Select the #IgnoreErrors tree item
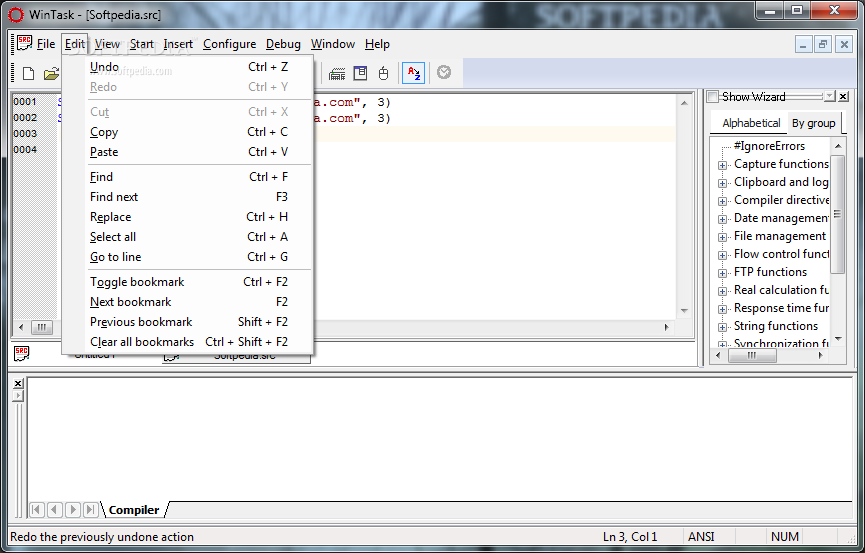The image size is (865, 553). point(769,146)
